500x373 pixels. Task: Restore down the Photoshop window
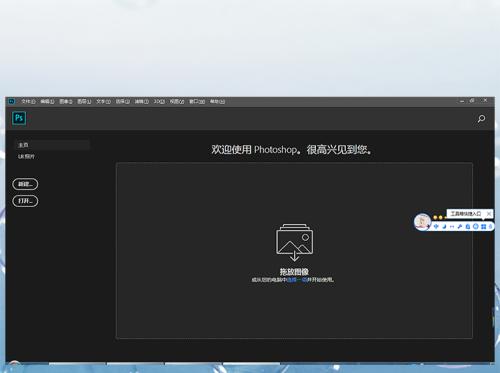point(472,100)
